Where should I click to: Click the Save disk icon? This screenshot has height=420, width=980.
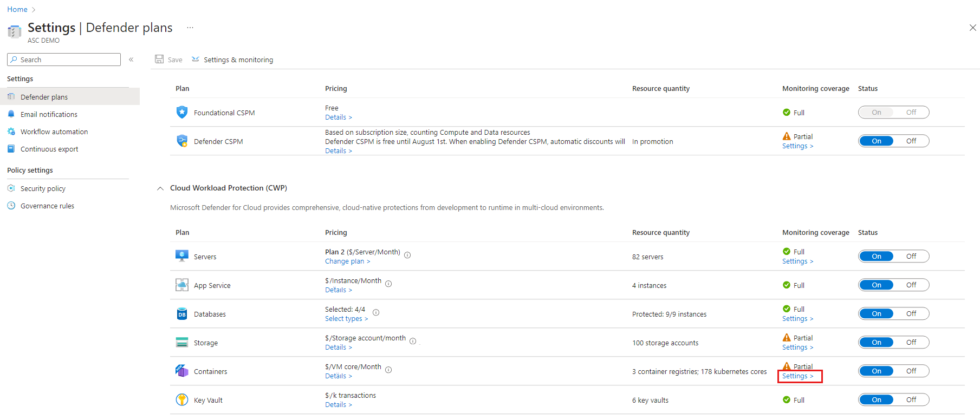pos(159,59)
